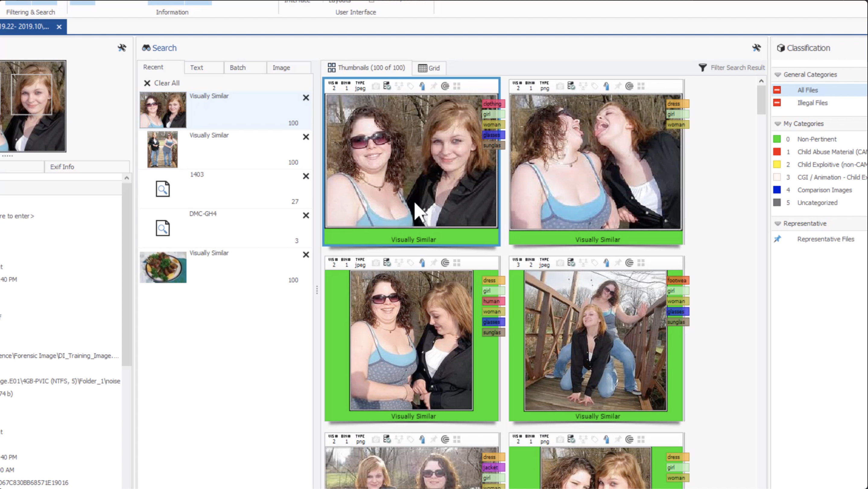Click four-squares grid icon on selected clothing-tagged thumbnail

457,86
